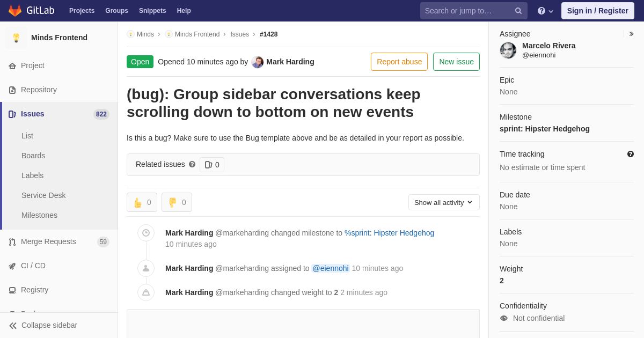Image resolution: width=644 pixels, height=338 pixels.
Task: Open the Snippets menu item
Action: (152, 11)
